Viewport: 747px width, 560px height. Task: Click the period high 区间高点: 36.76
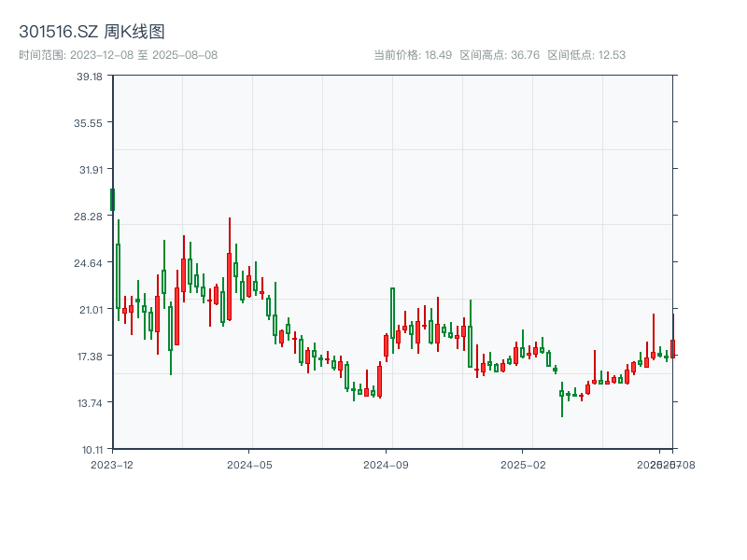[x=500, y=55]
